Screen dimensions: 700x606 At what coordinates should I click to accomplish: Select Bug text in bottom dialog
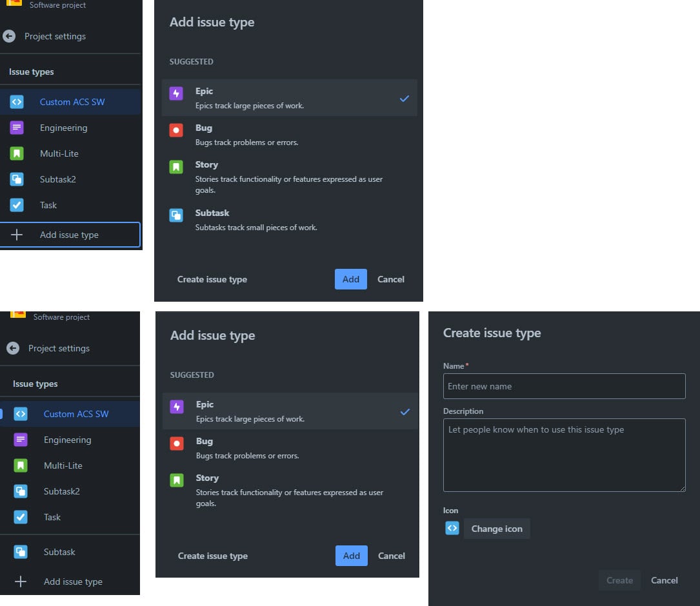coord(205,442)
